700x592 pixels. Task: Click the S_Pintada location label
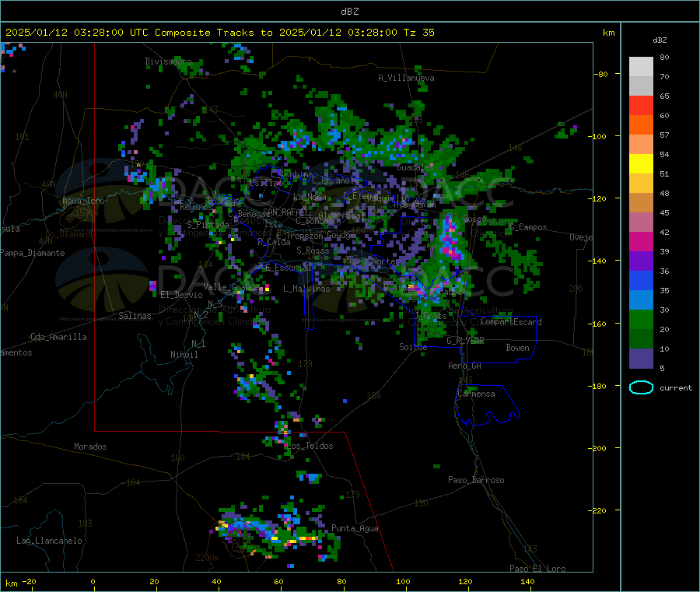coord(208,225)
